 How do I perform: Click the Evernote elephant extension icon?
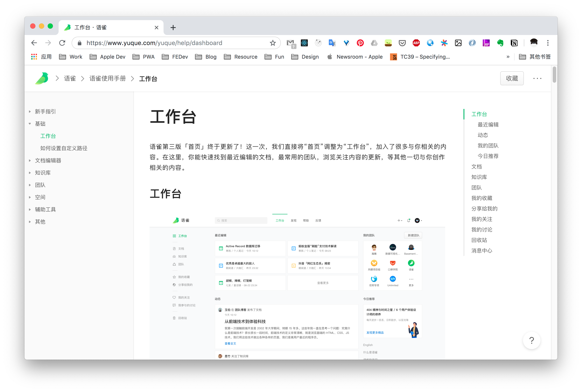500,43
